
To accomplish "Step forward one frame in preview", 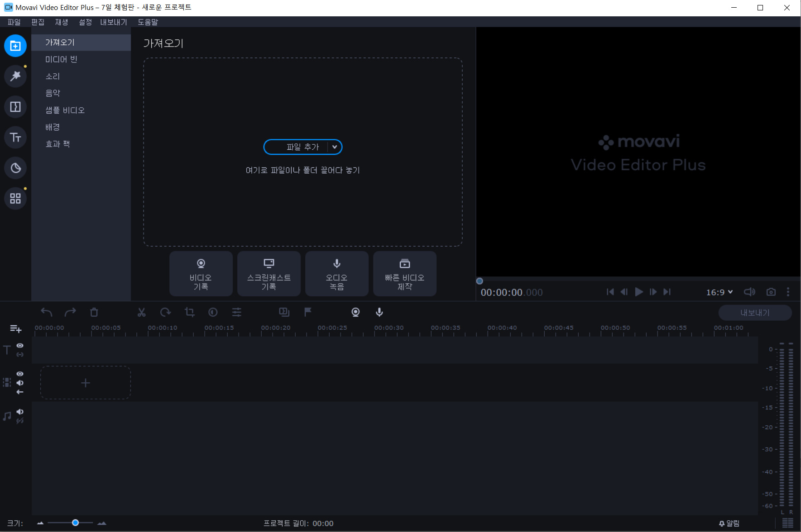I will (x=653, y=292).
